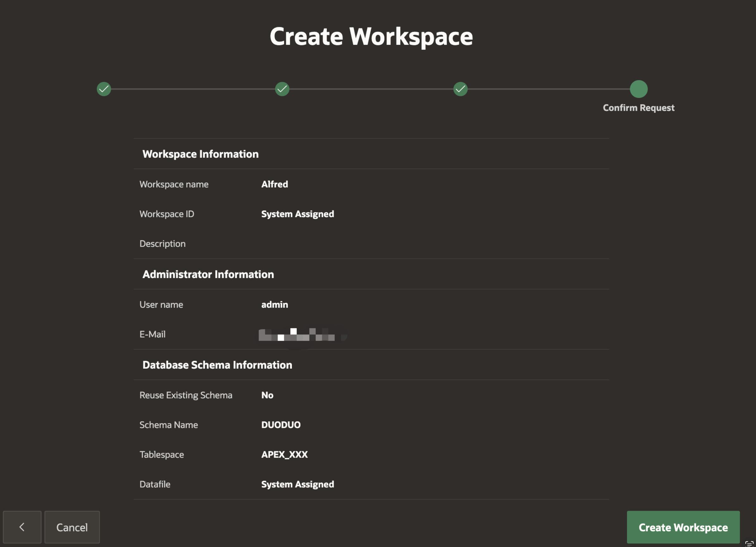The image size is (756, 547).
Task: Click the third completed wizard step checkmark
Action: pos(460,89)
